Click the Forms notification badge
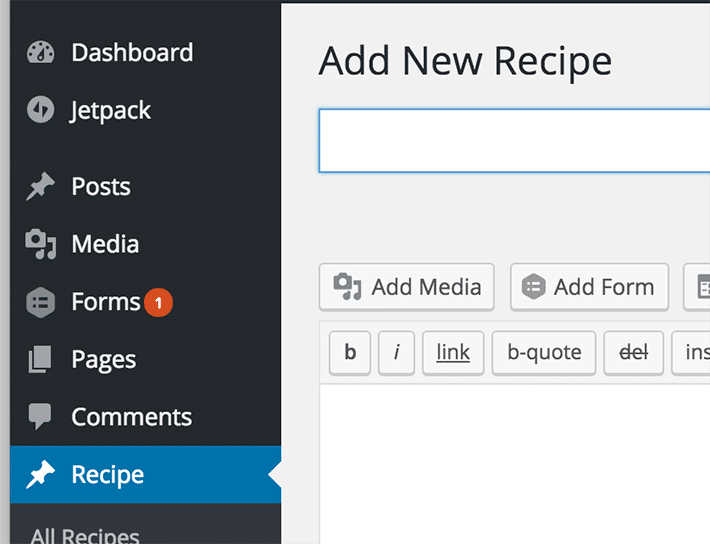This screenshot has width=710, height=544. click(158, 301)
